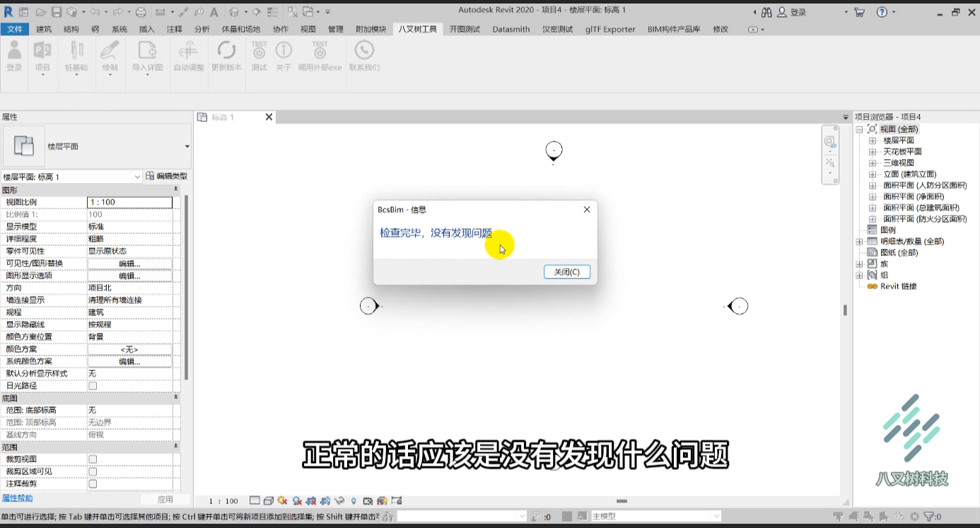The width and height of the screenshot is (980, 528).
Task: Switch to the 视图 ribbon tab
Action: pos(308,29)
